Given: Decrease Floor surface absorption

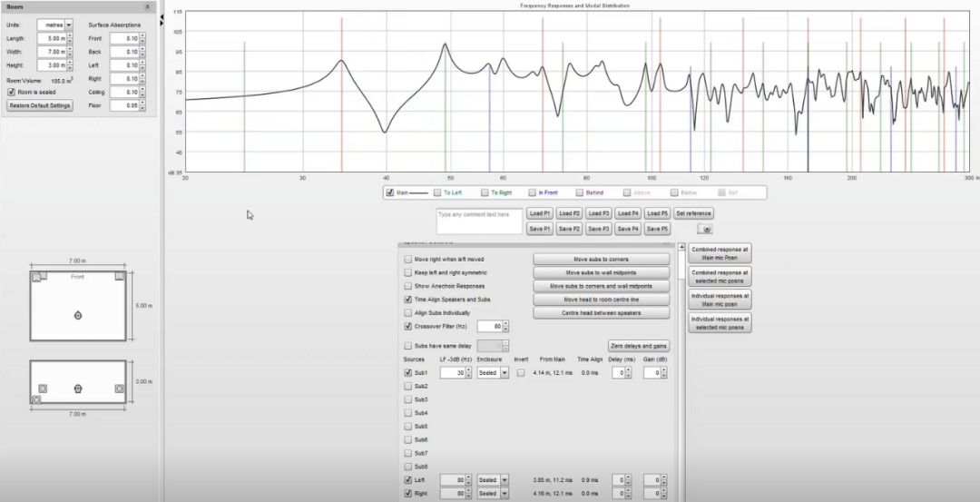Looking at the screenshot, I should coord(142,109).
